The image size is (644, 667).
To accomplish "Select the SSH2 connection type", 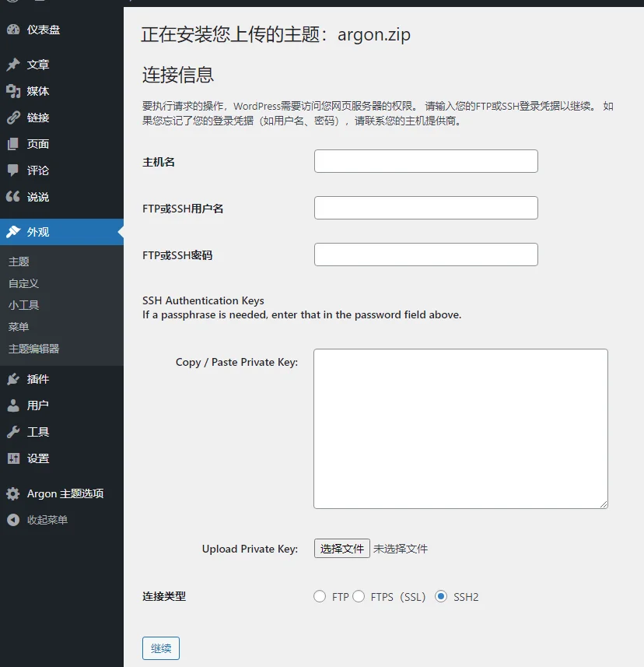I will (440, 595).
